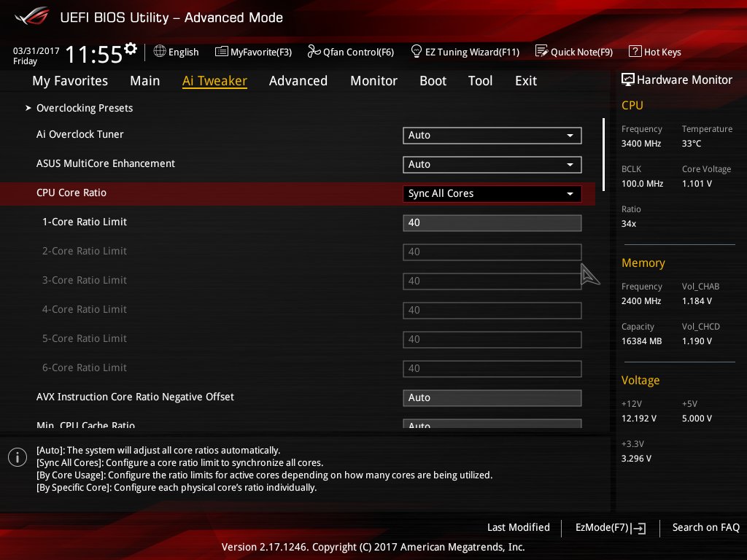Click the BCLK value 100.0 MHz
747x560 pixels.
642,183
